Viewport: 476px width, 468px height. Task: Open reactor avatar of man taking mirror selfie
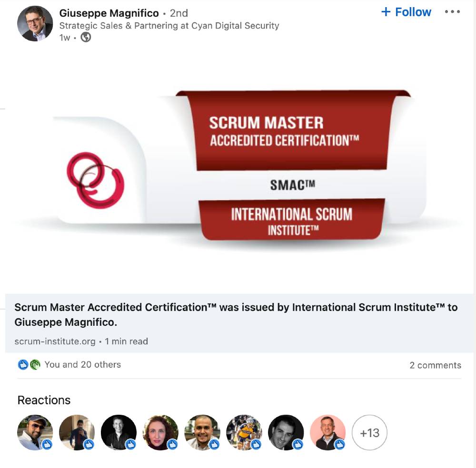point(77,432)
